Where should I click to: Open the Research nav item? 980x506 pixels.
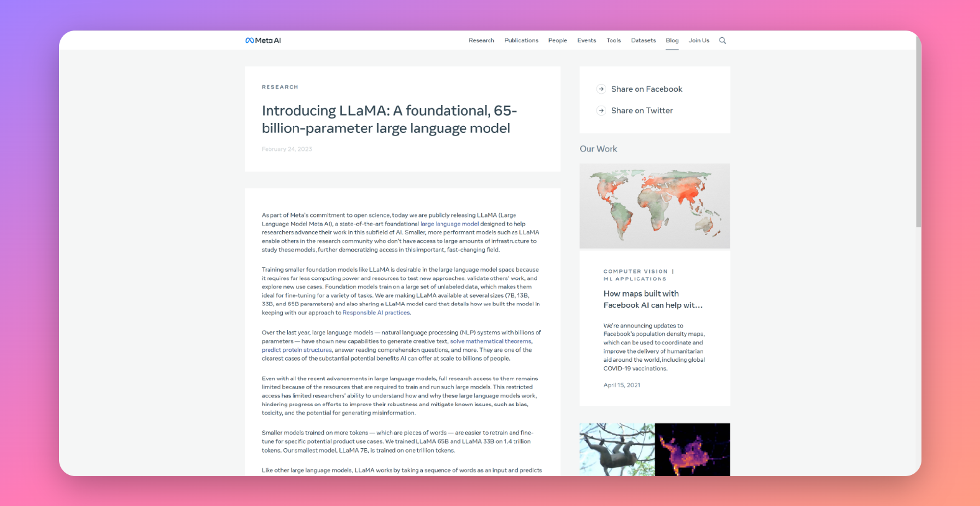coord(481,40)
